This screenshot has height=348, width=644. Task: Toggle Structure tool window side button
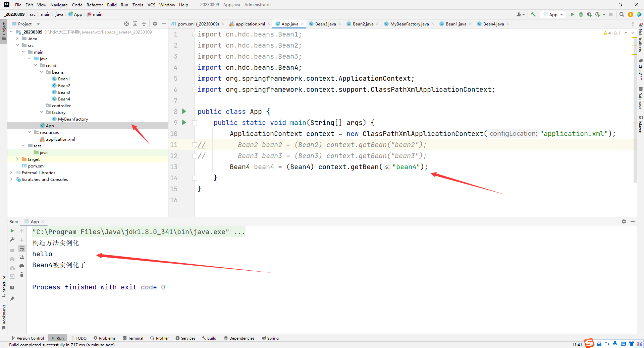coord(4,287)
